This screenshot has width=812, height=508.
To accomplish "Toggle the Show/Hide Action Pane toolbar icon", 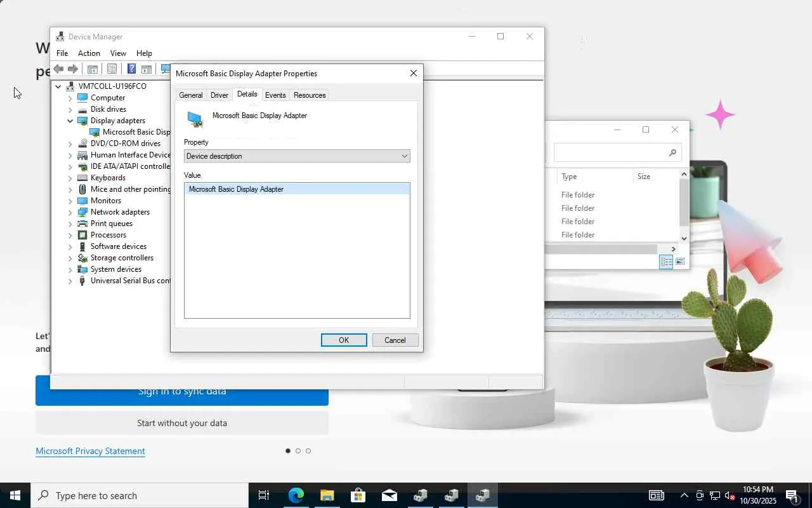I will (x=147, y=69).
